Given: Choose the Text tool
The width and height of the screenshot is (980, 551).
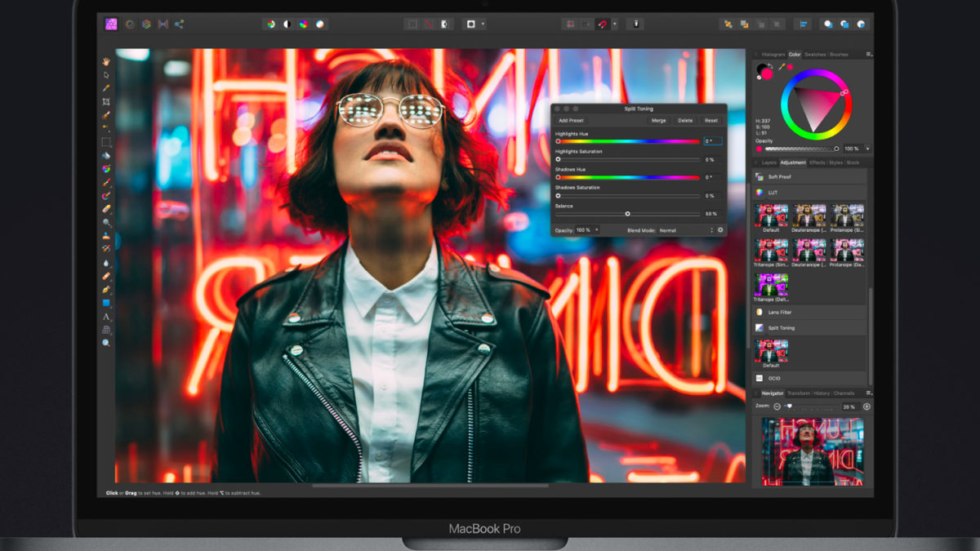Looking at the screenshot, I should point(107,317).
